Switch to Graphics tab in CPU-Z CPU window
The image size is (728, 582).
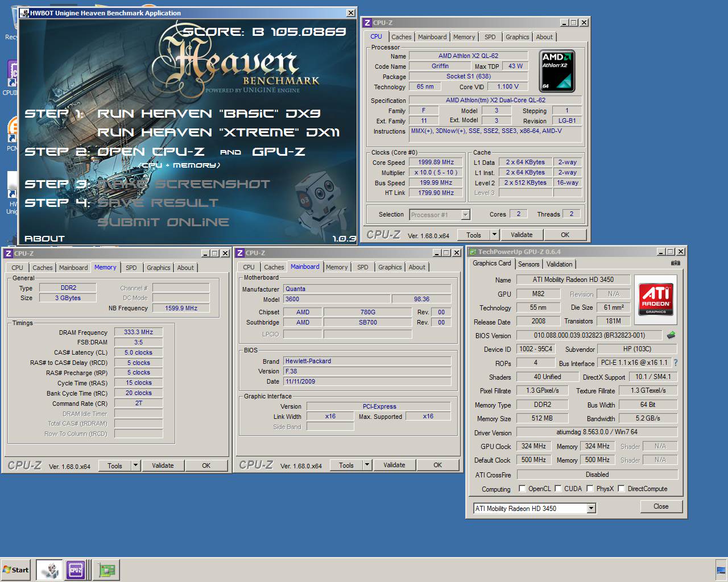[517, 37]
